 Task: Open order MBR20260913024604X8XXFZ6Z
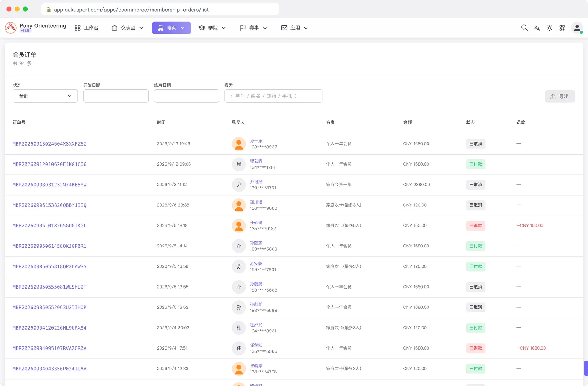pos(50,144)
